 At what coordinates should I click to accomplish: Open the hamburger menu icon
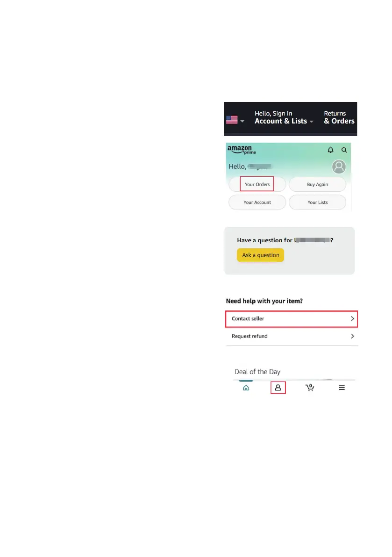[342, 388]
